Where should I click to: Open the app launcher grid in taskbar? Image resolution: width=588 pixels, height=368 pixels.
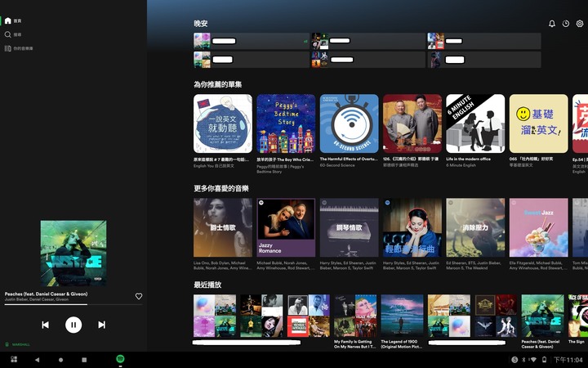(14, 359)
